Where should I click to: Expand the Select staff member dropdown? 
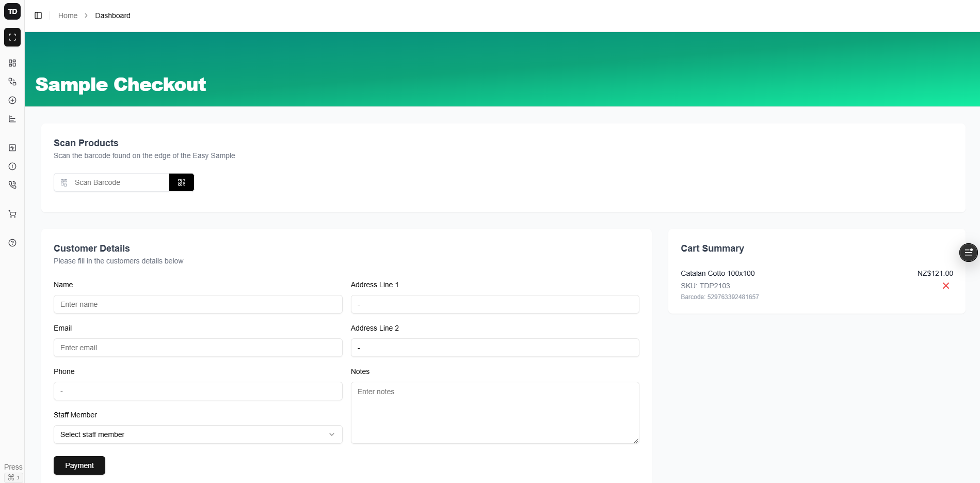point(198,434)
